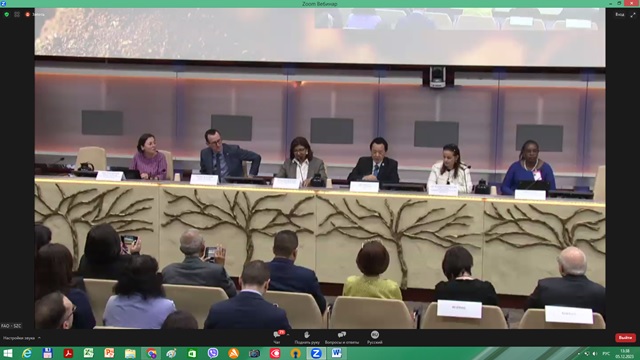Click the green encryption shield icon
This screenshot has width=640, height=360.
click(x=7, y=14)
